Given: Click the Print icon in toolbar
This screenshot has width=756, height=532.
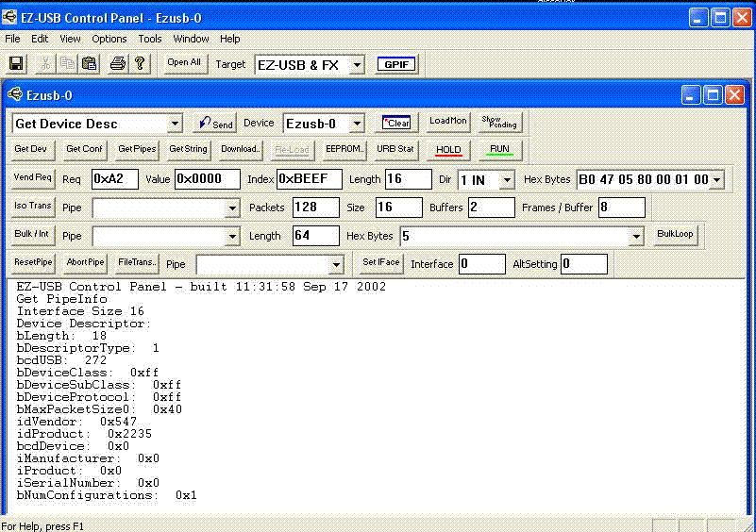Looking at the screenshot, I should coord(117,64).
